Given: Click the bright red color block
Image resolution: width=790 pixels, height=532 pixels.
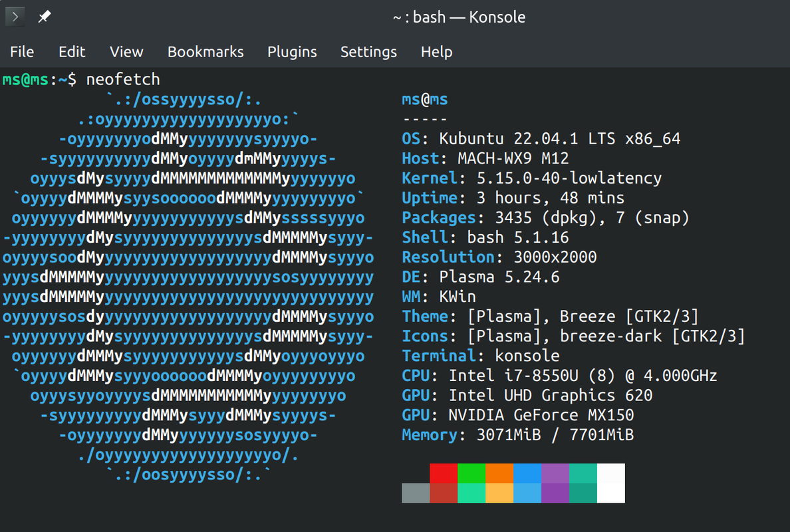Looking at the screenshot, I should pyautogui.click(x=444, y=473).
